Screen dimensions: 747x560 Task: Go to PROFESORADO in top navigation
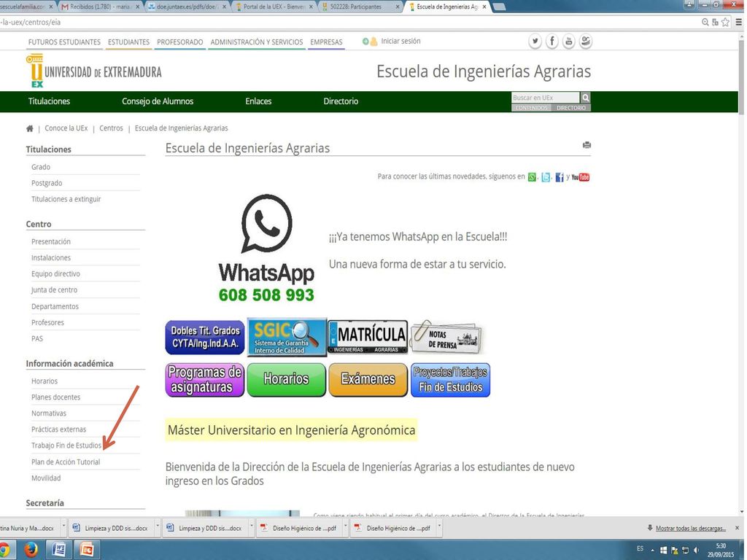pyautogui.click(x=180, y=42)
